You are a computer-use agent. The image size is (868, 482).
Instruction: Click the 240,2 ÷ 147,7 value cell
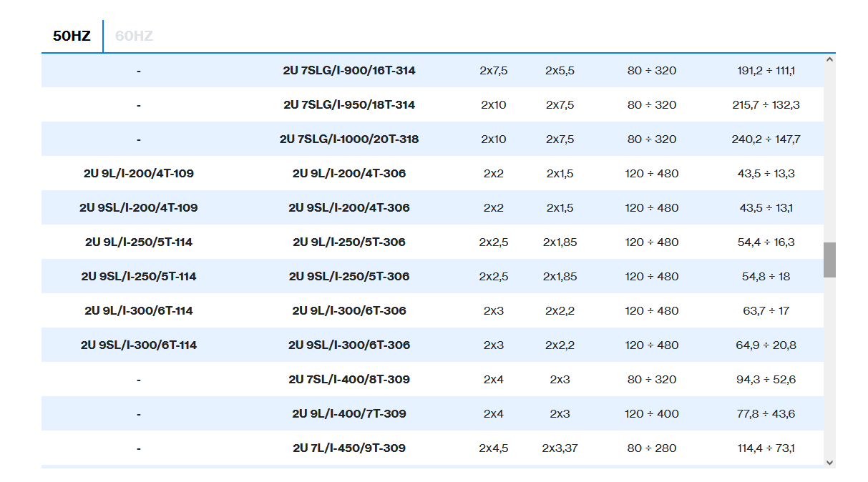click(x=766, y=139)
